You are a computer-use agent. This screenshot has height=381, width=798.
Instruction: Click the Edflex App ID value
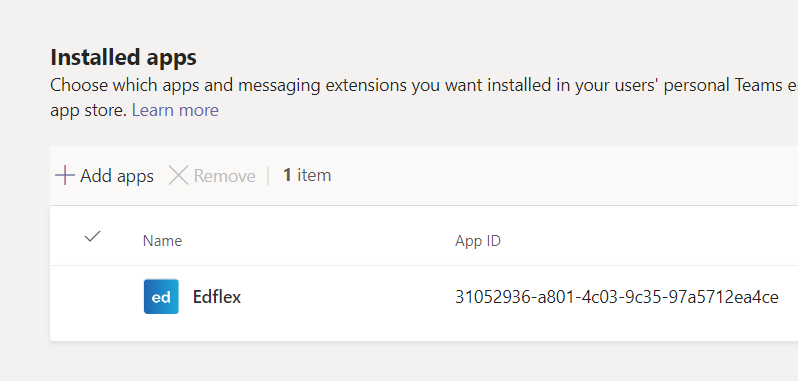pyautogui.click(x=616, y=297)
